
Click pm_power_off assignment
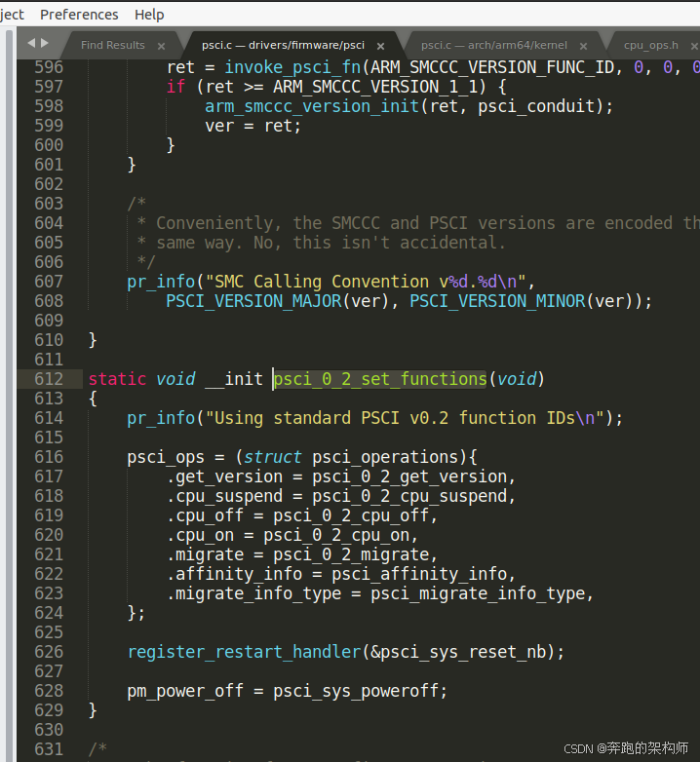[287, 691]
